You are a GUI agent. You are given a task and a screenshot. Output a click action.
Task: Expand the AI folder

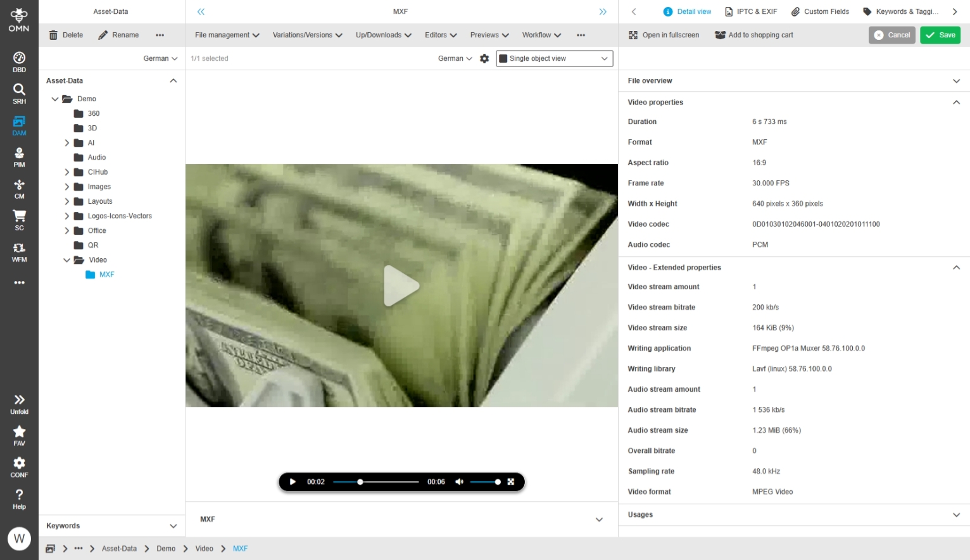tap(66, 143)
